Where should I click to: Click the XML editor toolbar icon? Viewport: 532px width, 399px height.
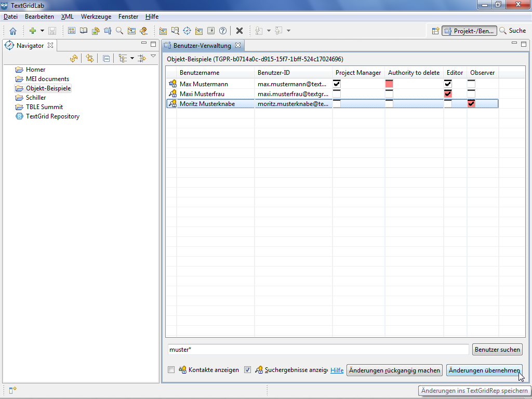[x=131, y=31]
